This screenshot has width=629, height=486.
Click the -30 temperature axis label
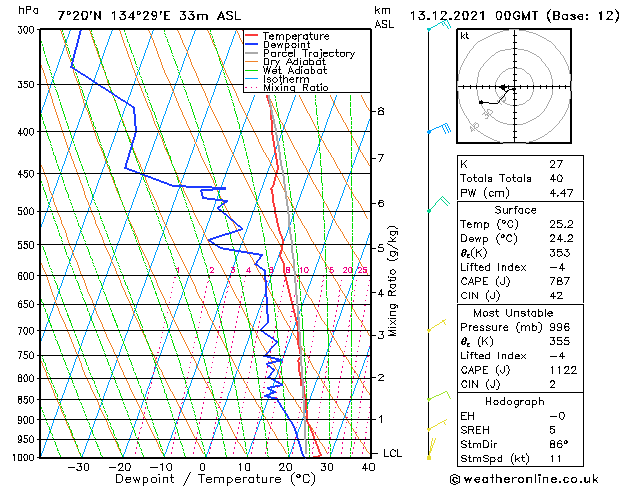[x=79, y=467]
